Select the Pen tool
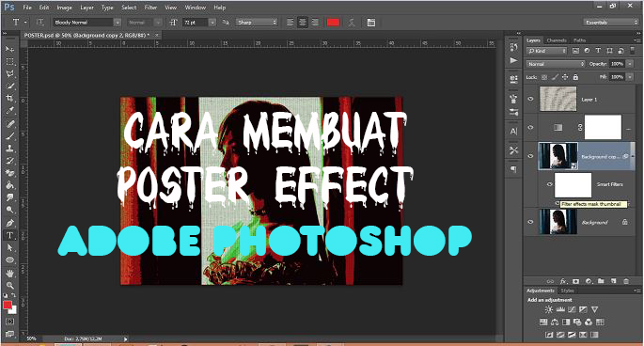The width and height of the screenshot is (644, 346). coord(9,223)
